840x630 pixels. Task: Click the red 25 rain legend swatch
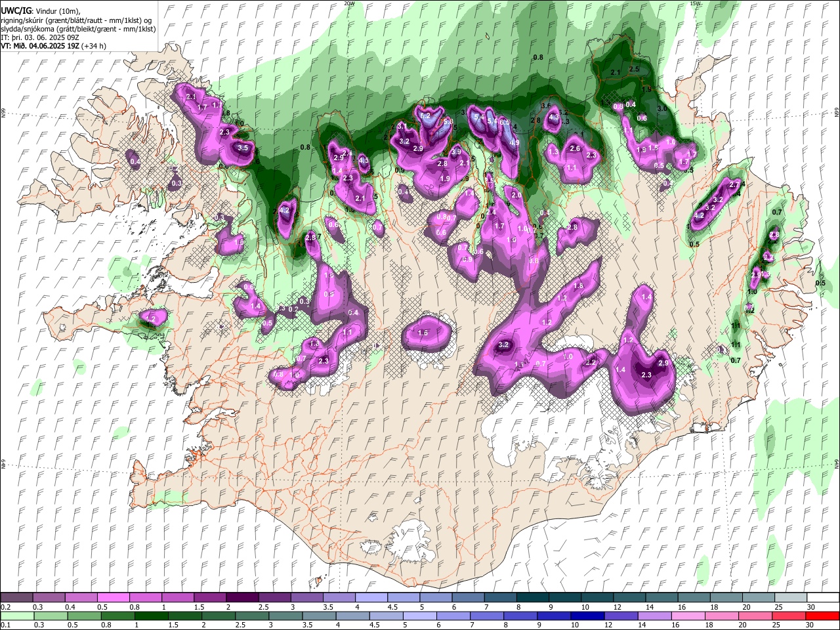click(x=789, y=616)
